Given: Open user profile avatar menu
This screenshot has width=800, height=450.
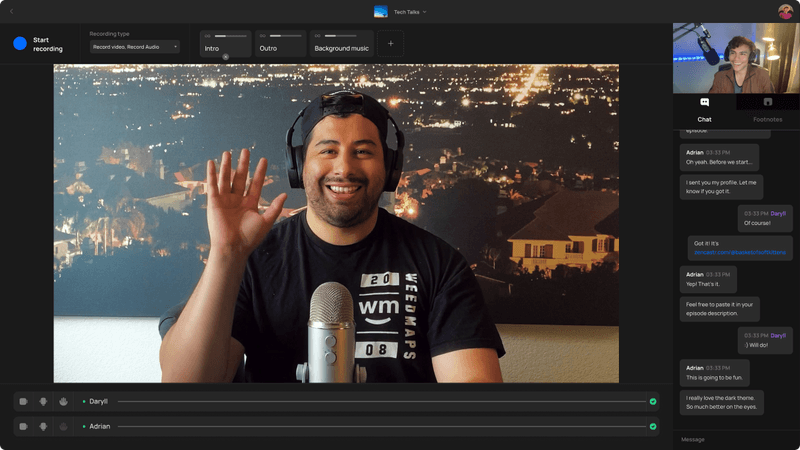Looking at the screenshot, I should 785,11.
